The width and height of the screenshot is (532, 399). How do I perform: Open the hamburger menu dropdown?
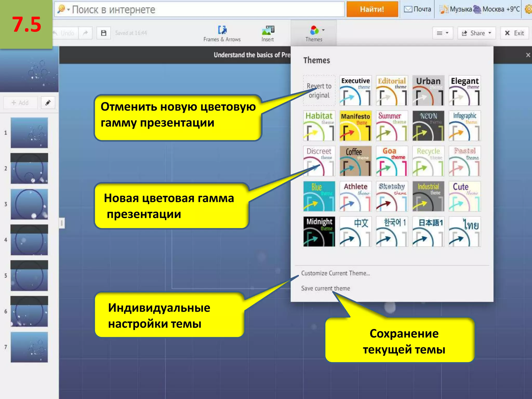point(443,33)
